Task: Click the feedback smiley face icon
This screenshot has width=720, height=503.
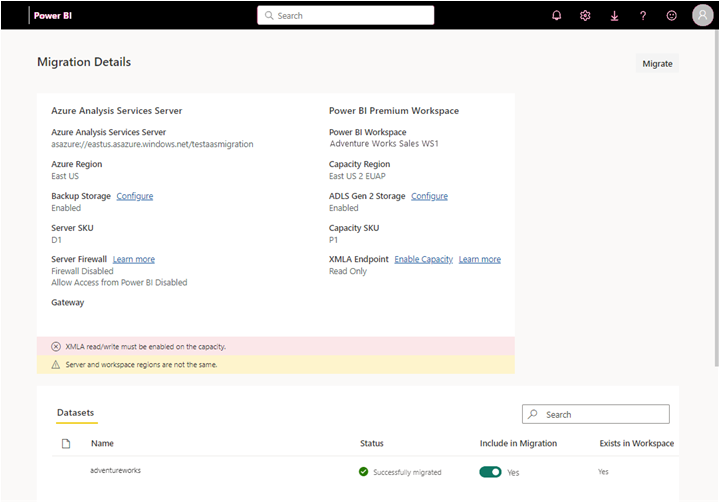Action: pos(671,16)
